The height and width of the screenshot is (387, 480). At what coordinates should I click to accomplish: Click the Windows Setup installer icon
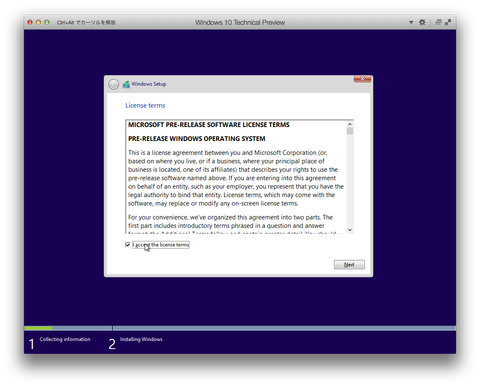tap(126, 84)
